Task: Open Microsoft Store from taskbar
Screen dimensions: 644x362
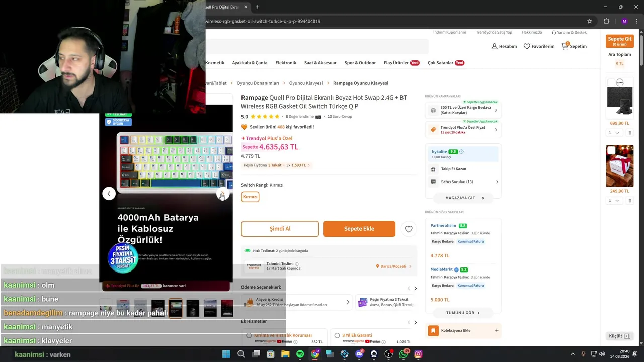Action: pyautogui.click(x=271, y=354)
